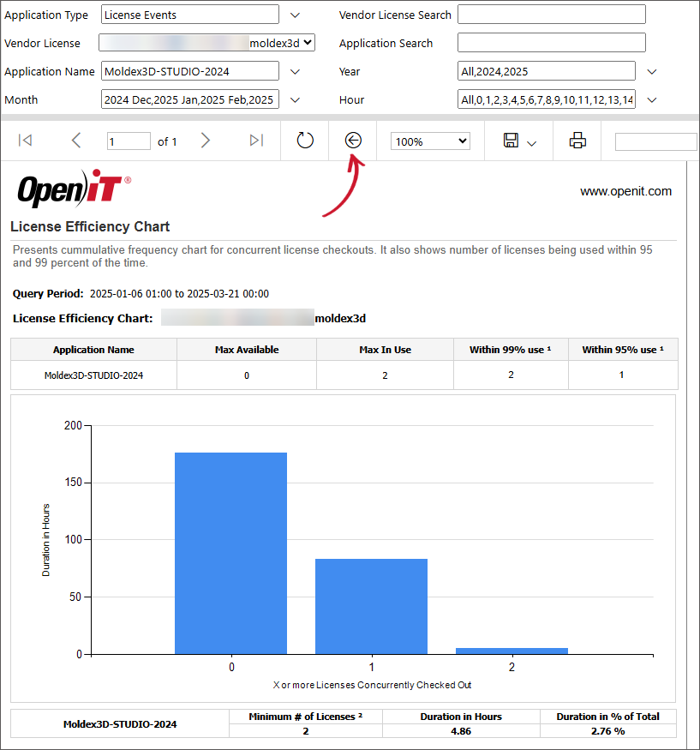
Task: Navigate back to the parent report
Action: [x=352, y=140]
